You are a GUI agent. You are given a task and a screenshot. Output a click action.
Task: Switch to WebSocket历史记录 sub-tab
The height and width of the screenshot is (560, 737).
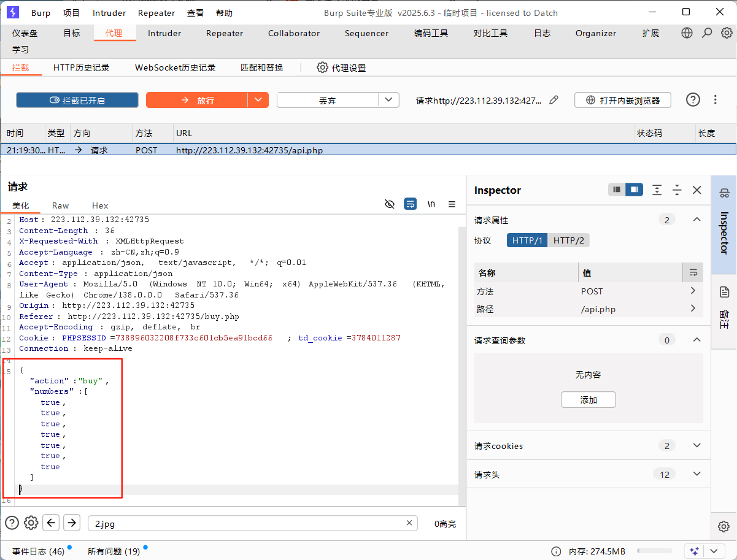176,67
